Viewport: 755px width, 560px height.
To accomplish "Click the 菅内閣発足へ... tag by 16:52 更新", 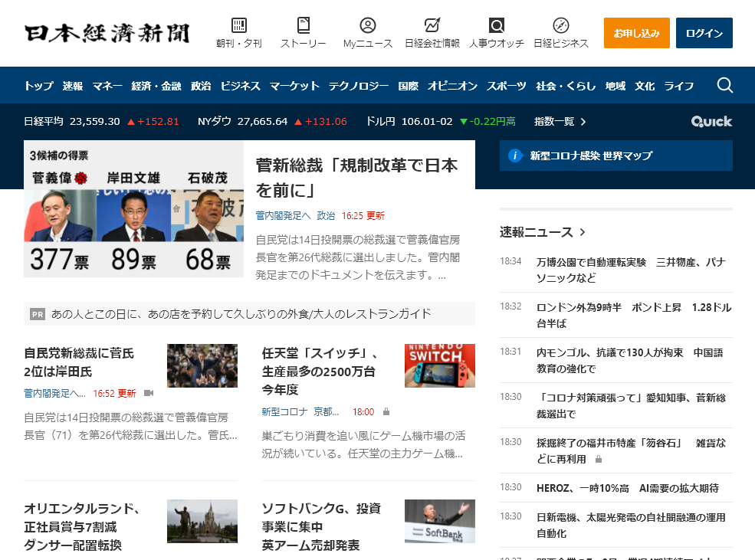I will pos(55,394).
